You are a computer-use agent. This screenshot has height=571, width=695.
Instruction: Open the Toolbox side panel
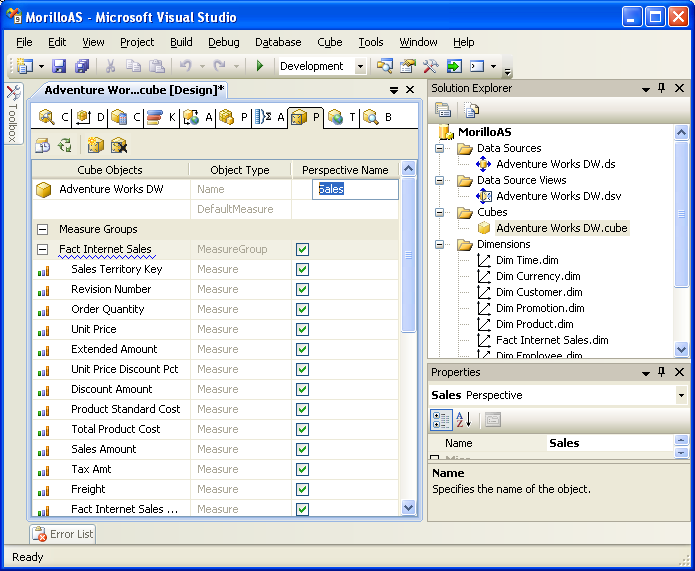(x=13, y=113)
